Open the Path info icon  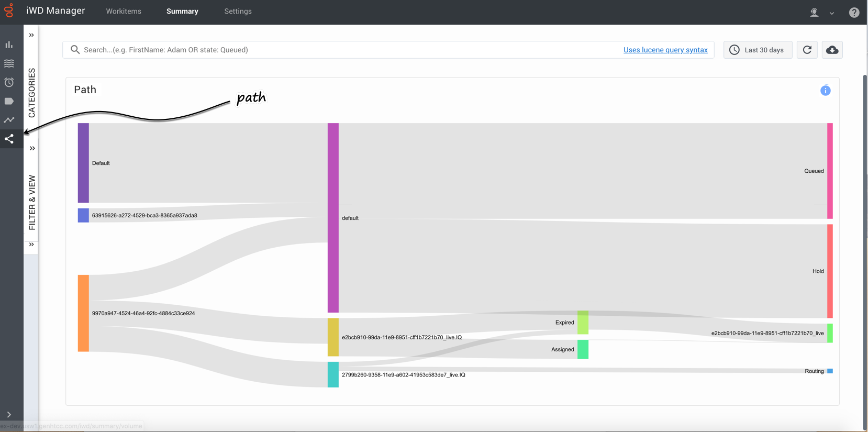(x=825, y=91)
